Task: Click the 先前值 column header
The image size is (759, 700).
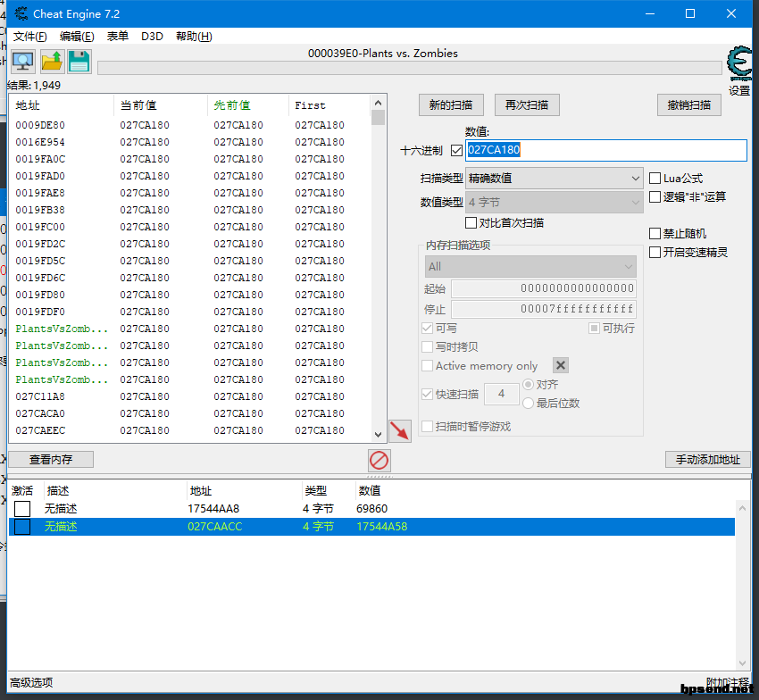Action: click(249, 105)
